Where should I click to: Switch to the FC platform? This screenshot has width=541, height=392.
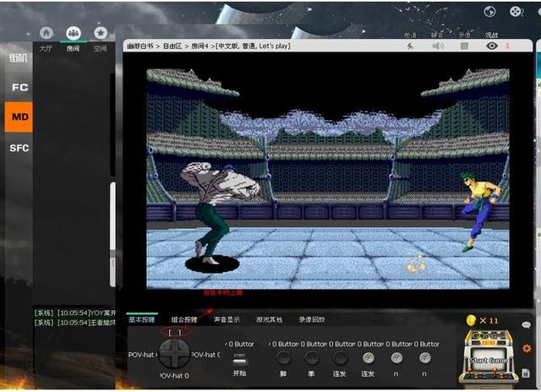pos(19,87)
